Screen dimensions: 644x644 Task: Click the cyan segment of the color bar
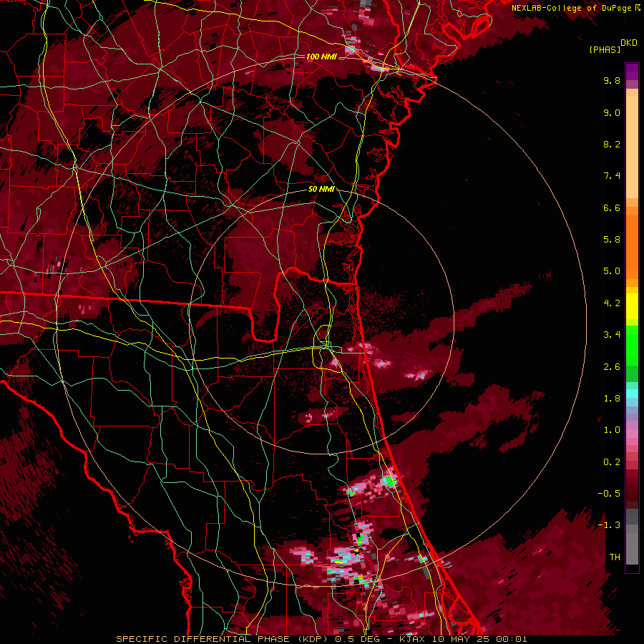tap(632, 394)
